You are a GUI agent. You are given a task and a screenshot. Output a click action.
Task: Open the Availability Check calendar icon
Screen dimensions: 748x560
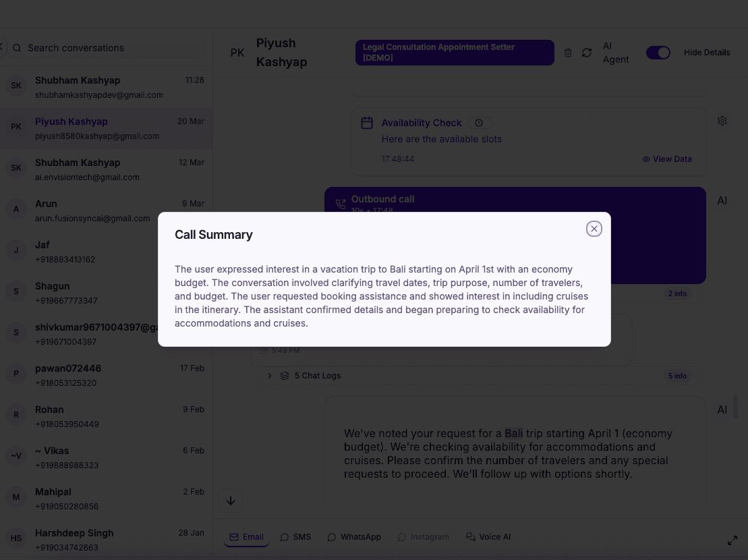point(367,123)
